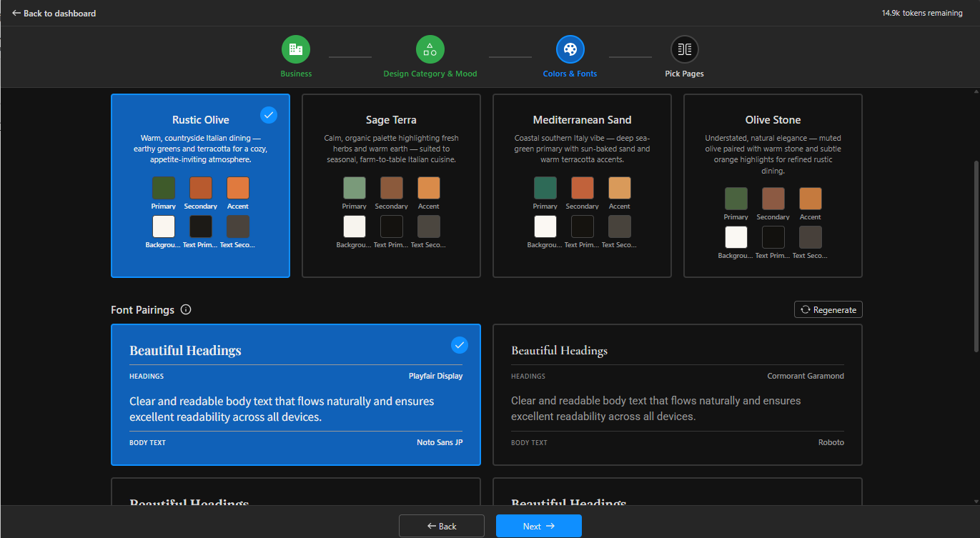The image size is (980, 538).
Task: Click Rustic Olive Primary green swatch
Action: coord(164,189)
